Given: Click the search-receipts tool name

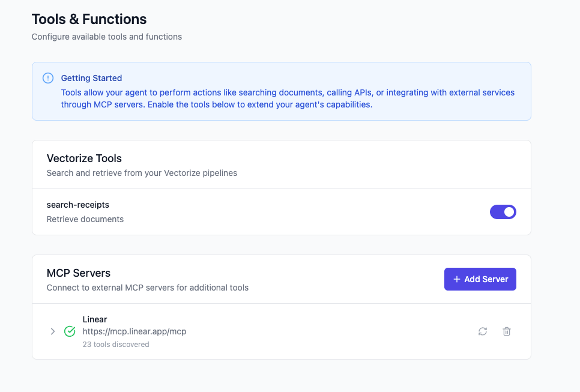Looking at the screenshot, I should coord(78,204).
